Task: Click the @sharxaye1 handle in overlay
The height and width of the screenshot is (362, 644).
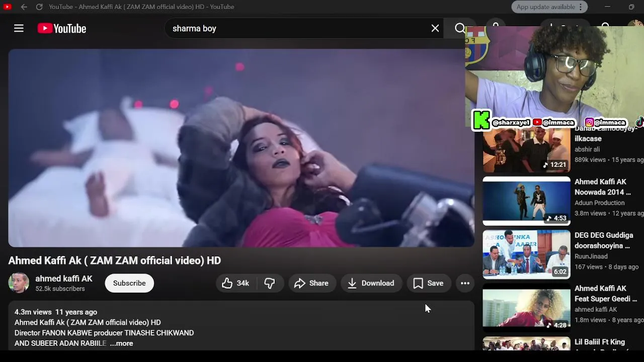Action: tap(511, 123)
